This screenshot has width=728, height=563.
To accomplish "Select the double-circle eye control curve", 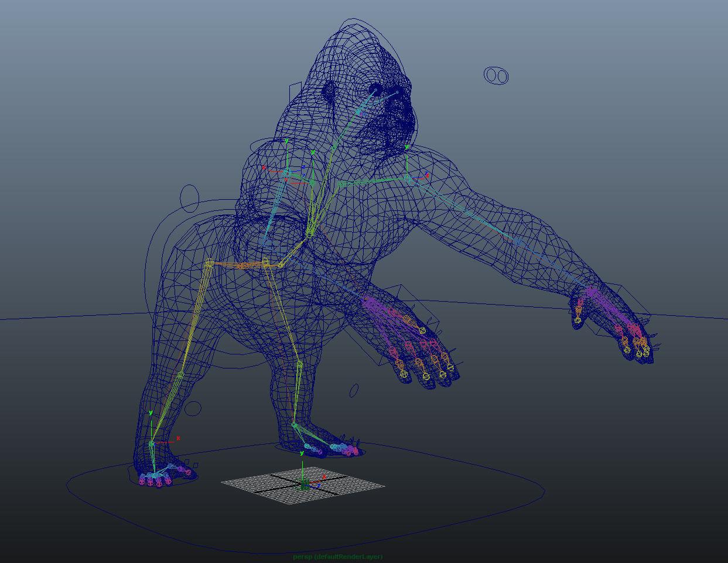I will (496, 75).
